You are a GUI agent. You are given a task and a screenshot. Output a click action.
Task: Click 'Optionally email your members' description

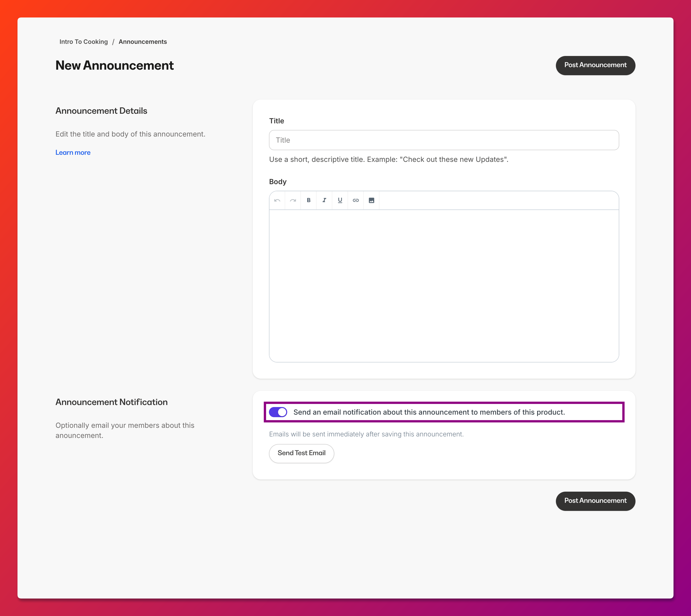pyautogui.click(x=125, y=431)
